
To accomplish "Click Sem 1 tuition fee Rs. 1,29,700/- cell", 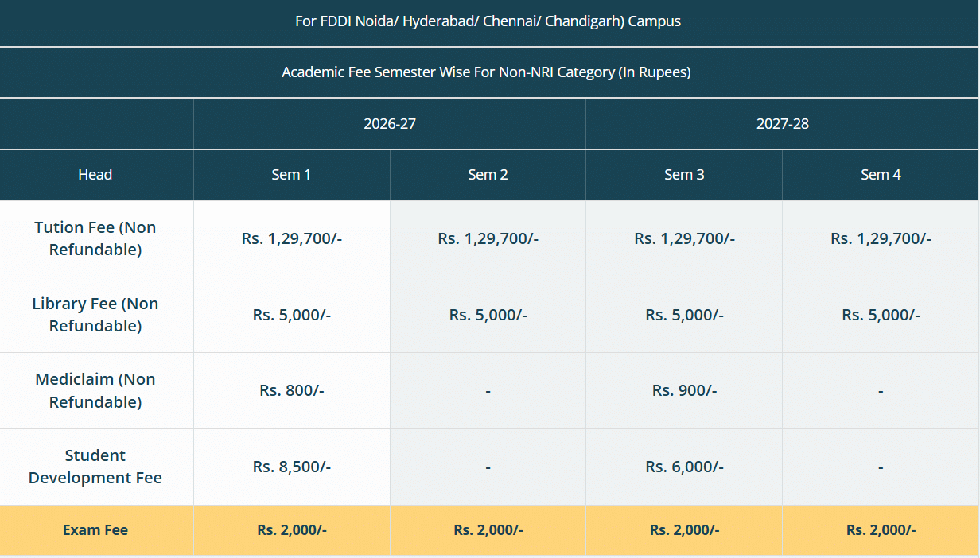I will (292, 238).
